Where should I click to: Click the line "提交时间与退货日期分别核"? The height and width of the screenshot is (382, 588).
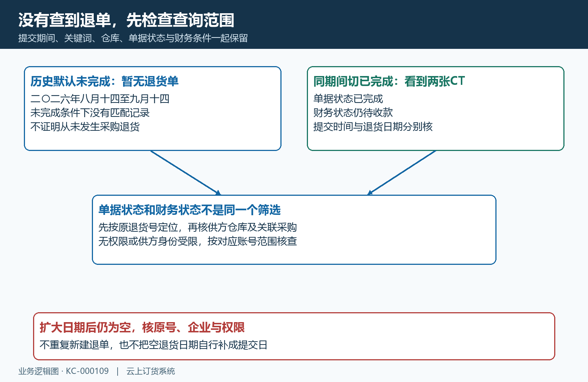click(373, 127)
